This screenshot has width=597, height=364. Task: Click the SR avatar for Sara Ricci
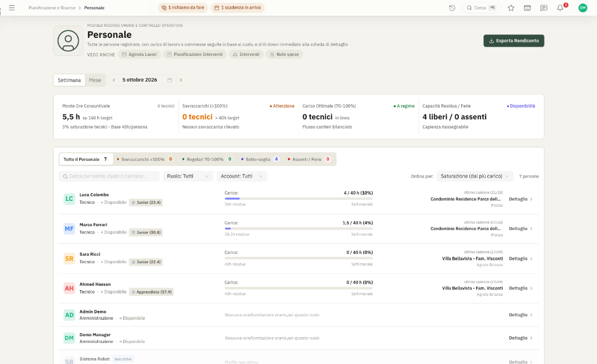[69, 258]
